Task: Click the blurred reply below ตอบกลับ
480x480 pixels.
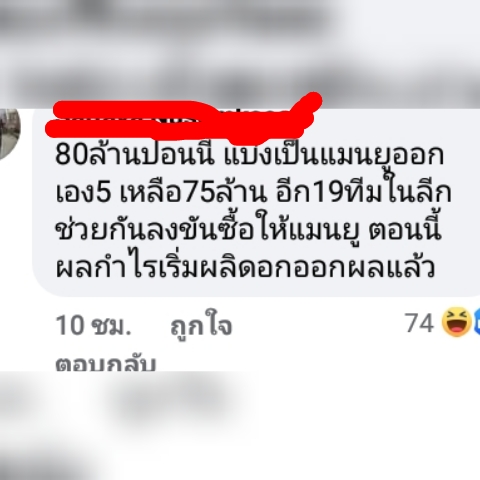Action: tap(173, 400)
